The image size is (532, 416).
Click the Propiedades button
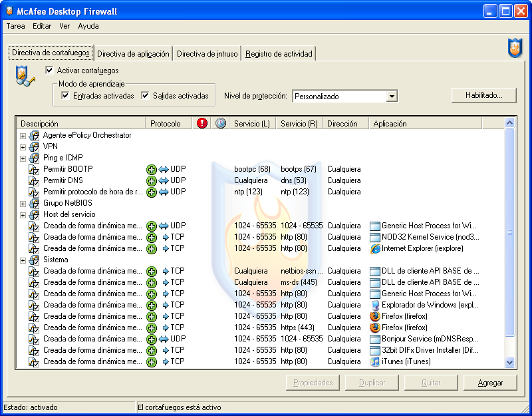(313, 383)
